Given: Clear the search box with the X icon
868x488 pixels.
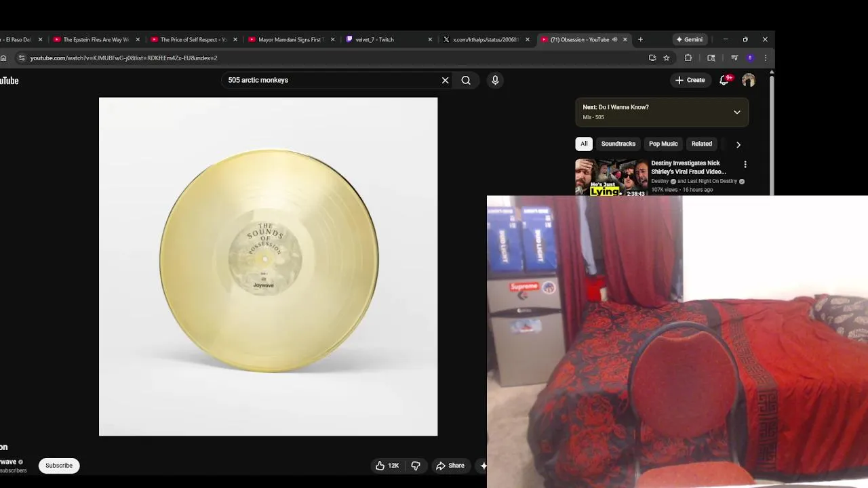Looking at the screenshot, I should (x=445, y=80).
